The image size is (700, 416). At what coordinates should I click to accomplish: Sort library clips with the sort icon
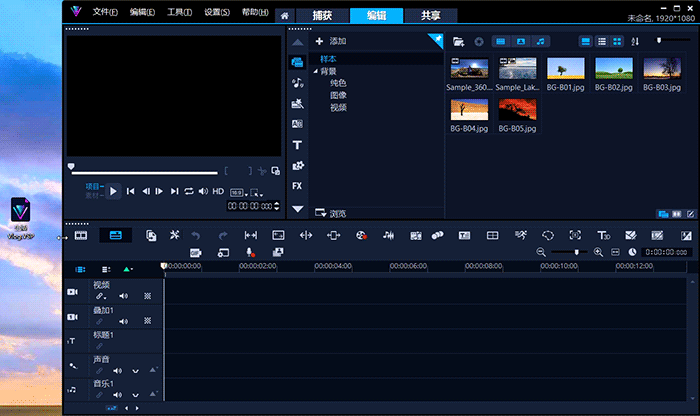(x=634, y=41)
